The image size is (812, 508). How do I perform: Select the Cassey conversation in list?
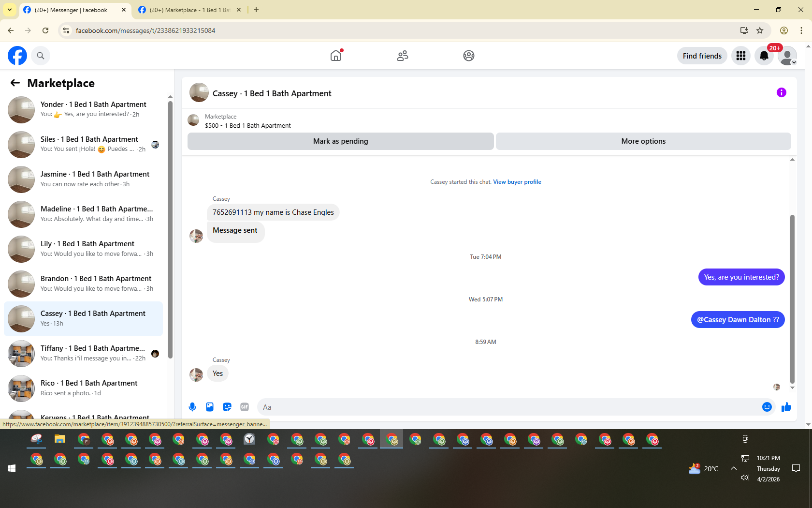[83, 319]
